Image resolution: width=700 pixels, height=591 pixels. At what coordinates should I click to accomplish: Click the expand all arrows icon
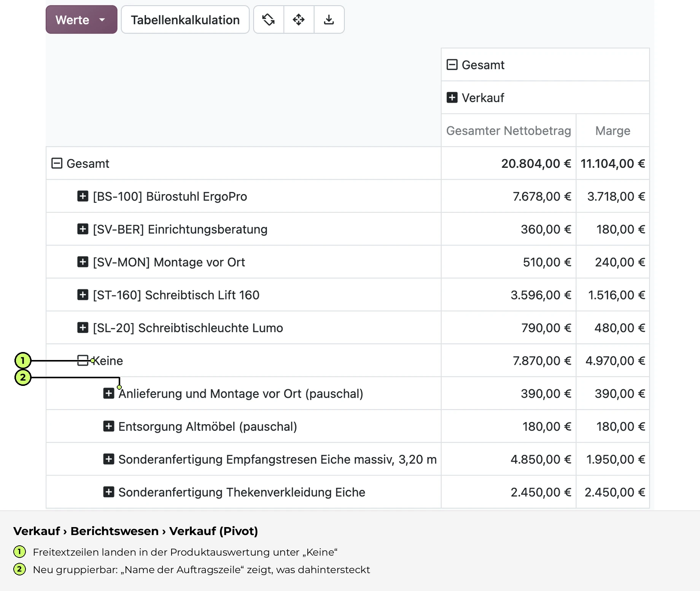click(299, 19)
